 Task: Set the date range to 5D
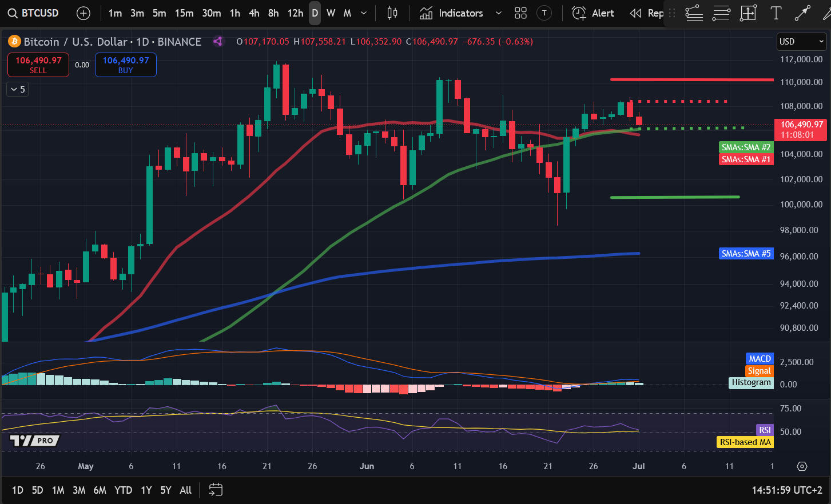pyautogui.click(x=37, y=490)
